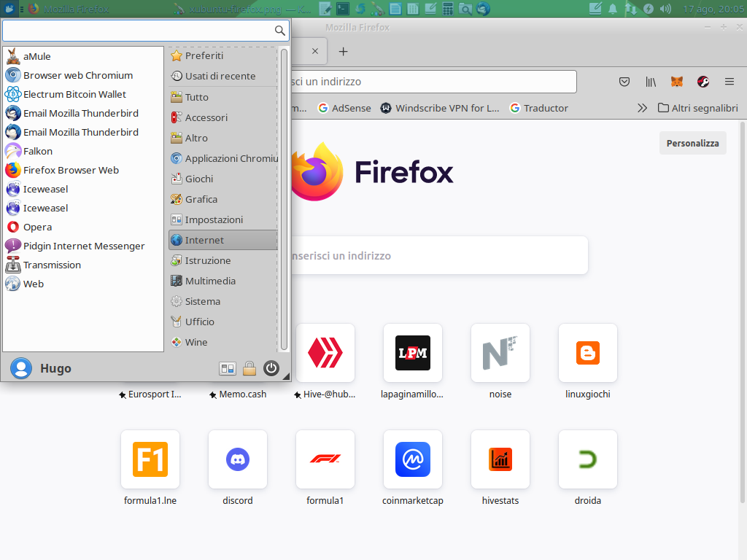This screenshot has width=747, height=560.
Task: Open Browser web Chromium
Action: [83, 75]
